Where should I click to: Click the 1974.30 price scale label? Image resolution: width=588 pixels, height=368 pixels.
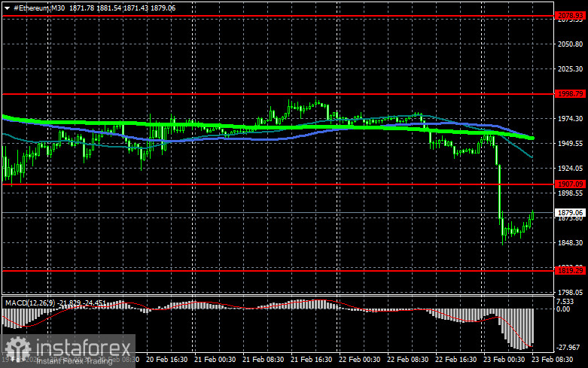point(569,118)
